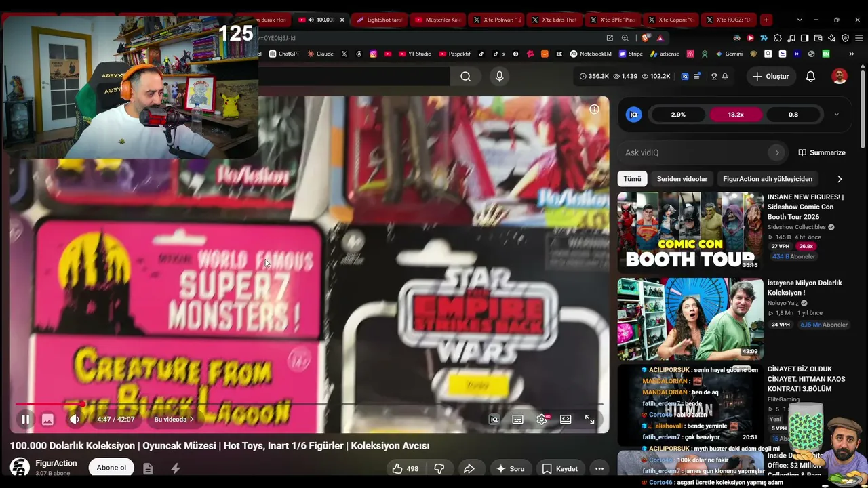Open more actions three-dot menu

(599, 468)
